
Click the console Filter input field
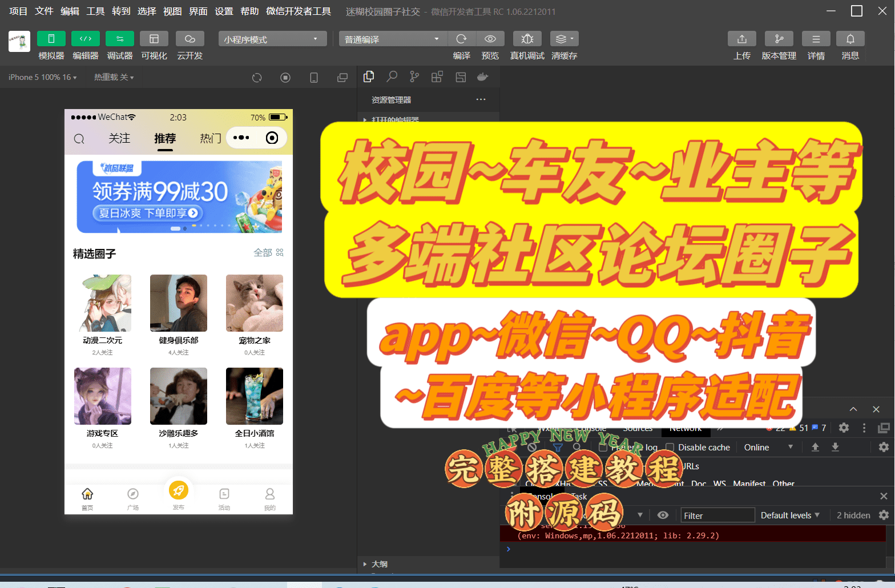point(717,515)
